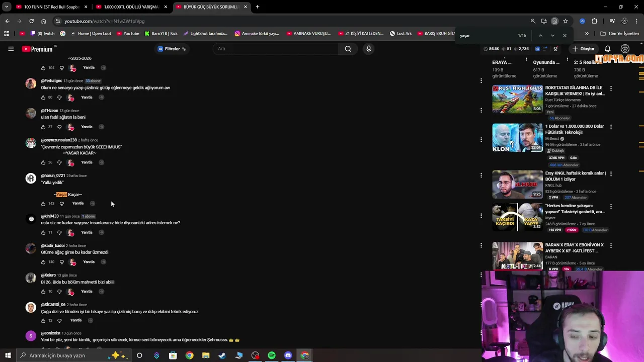
Task: Open the Filtreler filter button
Action: tap(172, 49)
